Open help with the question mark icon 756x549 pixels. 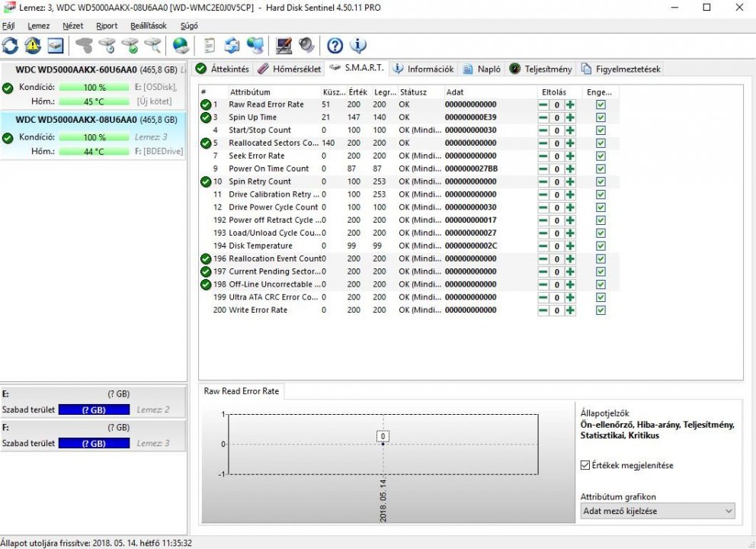(335, 46)
